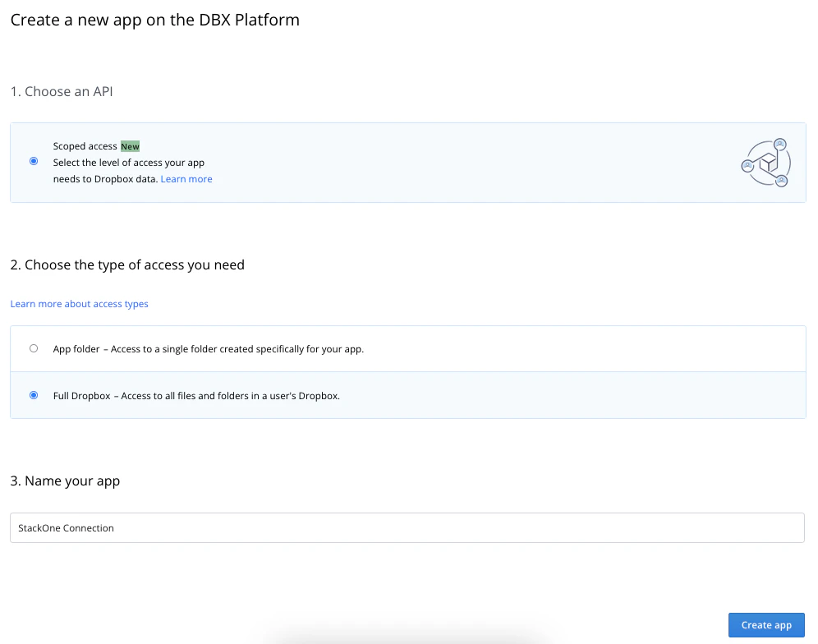
Task: Click the app name input field
Action: pyautogui.click(x=407, y=527)
